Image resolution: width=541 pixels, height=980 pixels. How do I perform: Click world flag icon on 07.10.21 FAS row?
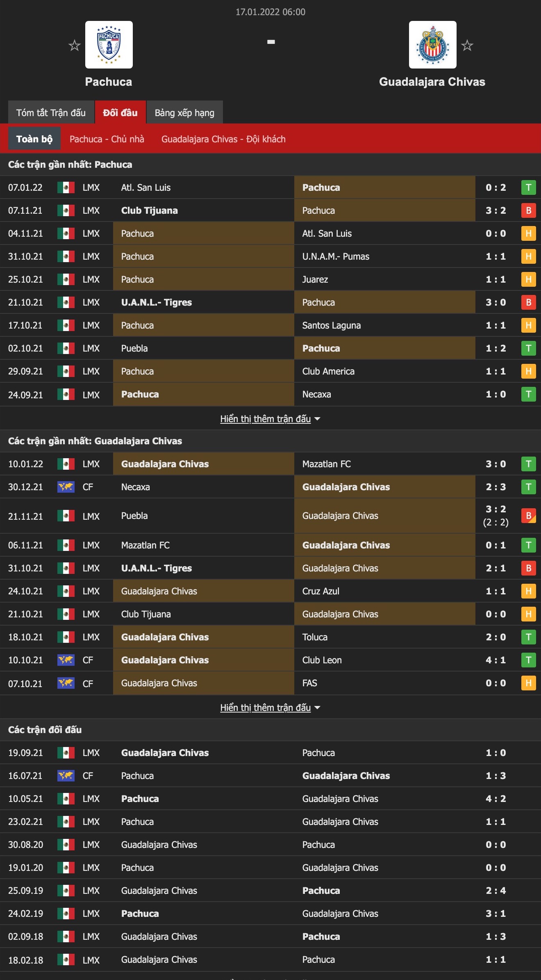66,683
